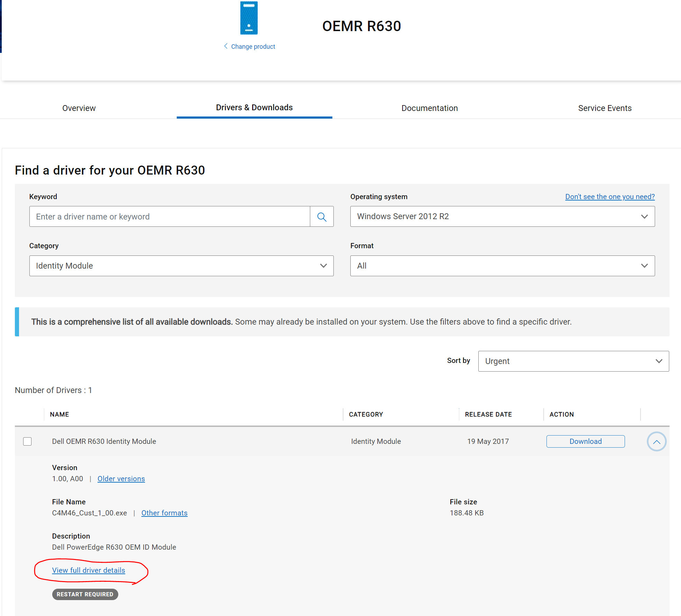Open the Operating system dropdown
The image size is (681, 616).
click(503, 216)
